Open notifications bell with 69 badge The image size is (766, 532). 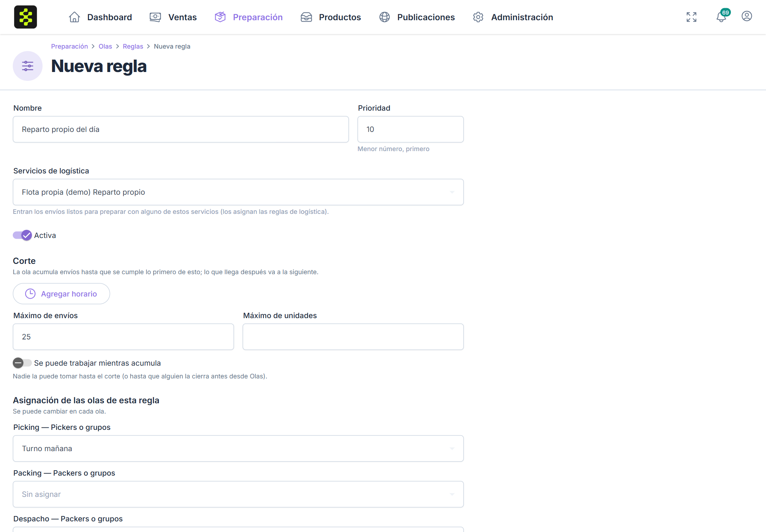tap(722, 16)
